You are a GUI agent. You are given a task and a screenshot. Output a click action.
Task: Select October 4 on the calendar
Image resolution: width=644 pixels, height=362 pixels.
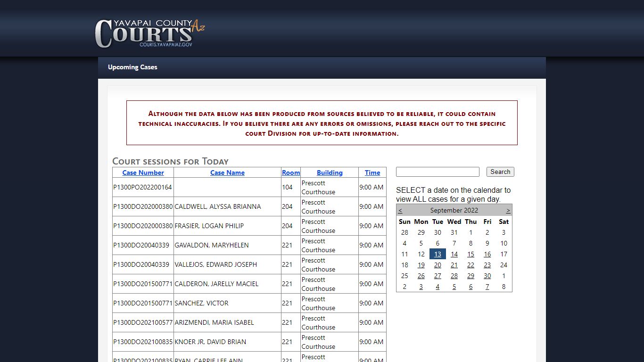pyautogui.click(x=438, y=287)
